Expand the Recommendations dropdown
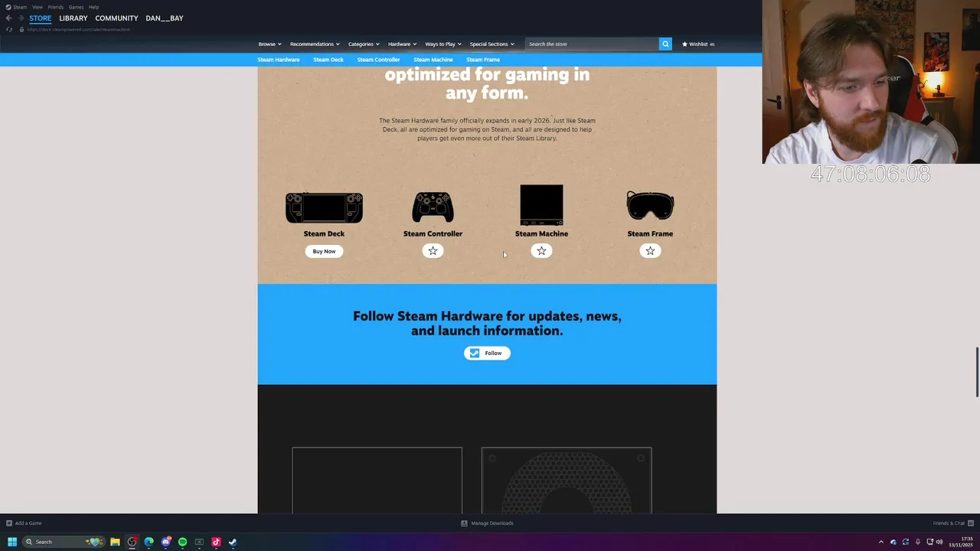 pyautogui.click(x=315, y=44)
